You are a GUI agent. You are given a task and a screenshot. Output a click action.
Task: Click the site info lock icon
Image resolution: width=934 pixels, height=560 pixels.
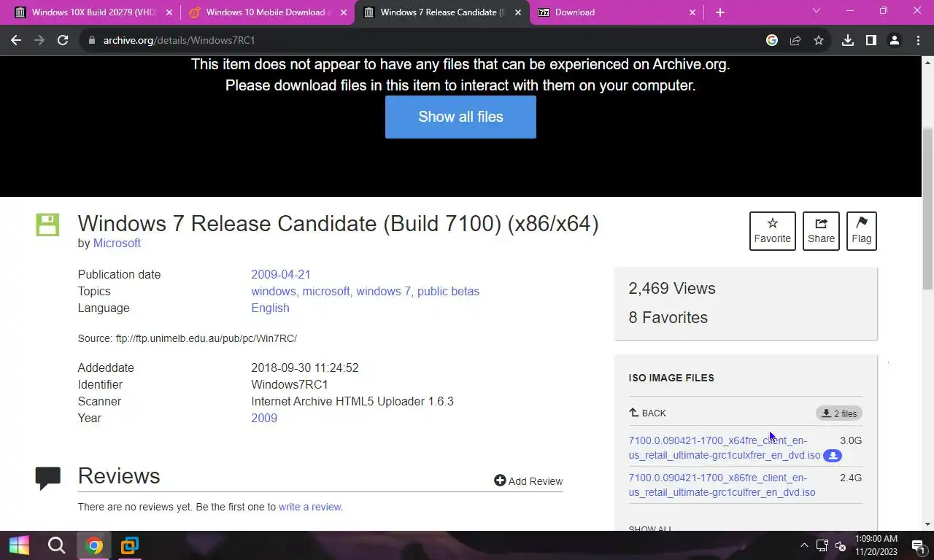[x=92, y=40]
